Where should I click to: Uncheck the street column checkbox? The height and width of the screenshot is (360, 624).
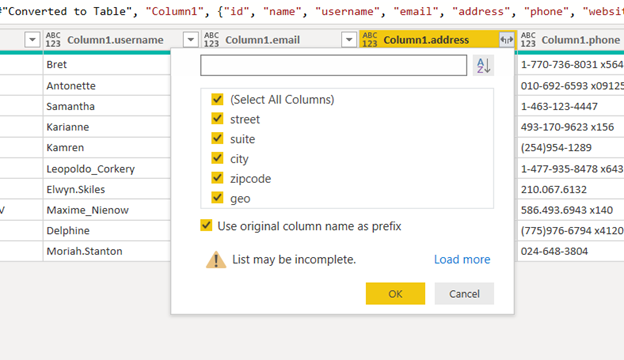(217, 119)
